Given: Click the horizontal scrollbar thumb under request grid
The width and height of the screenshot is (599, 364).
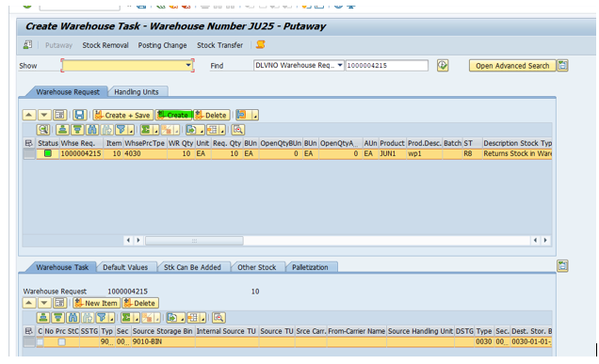Looking at the screenshot, I should click(194, 241).
